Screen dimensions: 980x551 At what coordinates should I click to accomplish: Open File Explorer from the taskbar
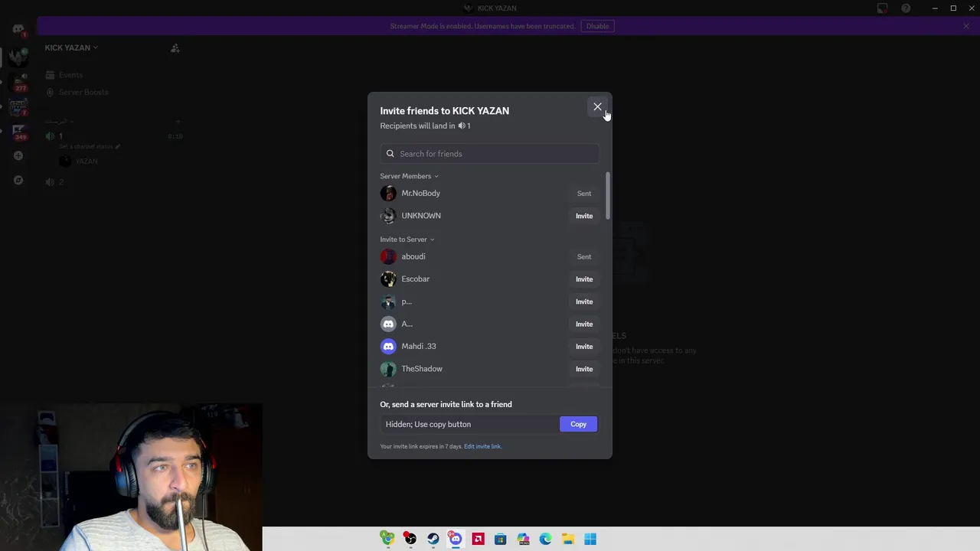(567, 540)
